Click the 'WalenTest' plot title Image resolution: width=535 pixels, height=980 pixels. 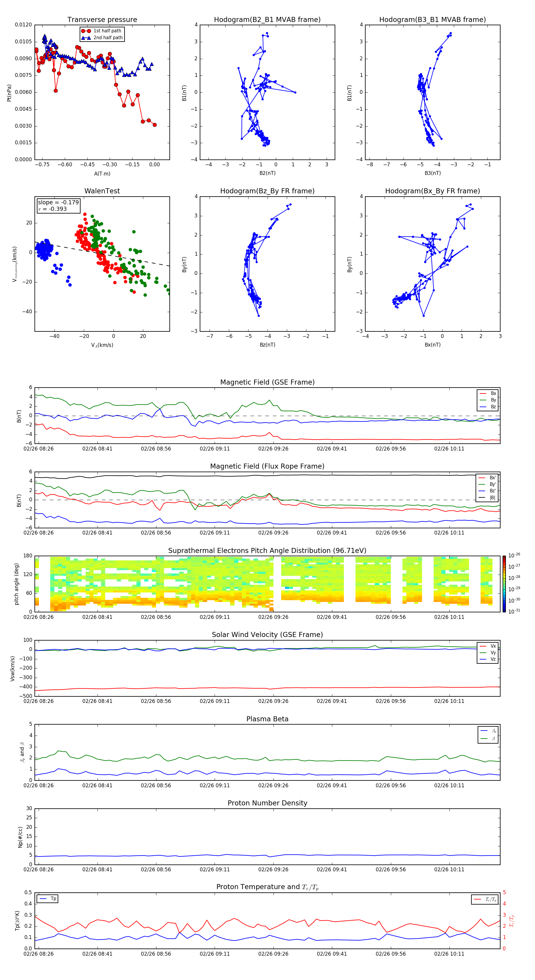(x=102, y=191)
